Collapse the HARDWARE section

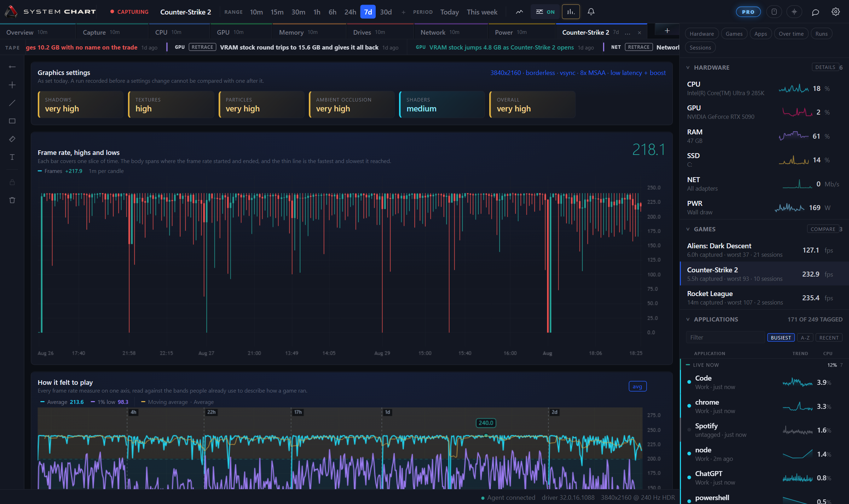pyautogui.click(x=688, y=67)
